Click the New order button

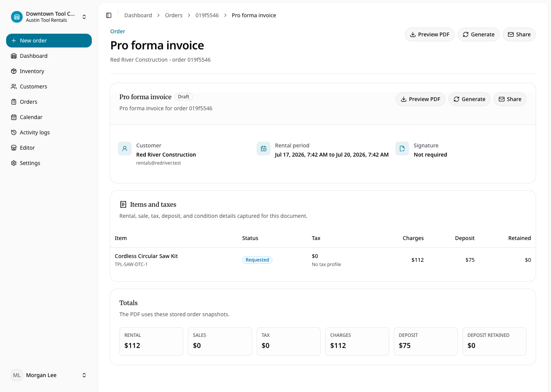coord(49,41)
